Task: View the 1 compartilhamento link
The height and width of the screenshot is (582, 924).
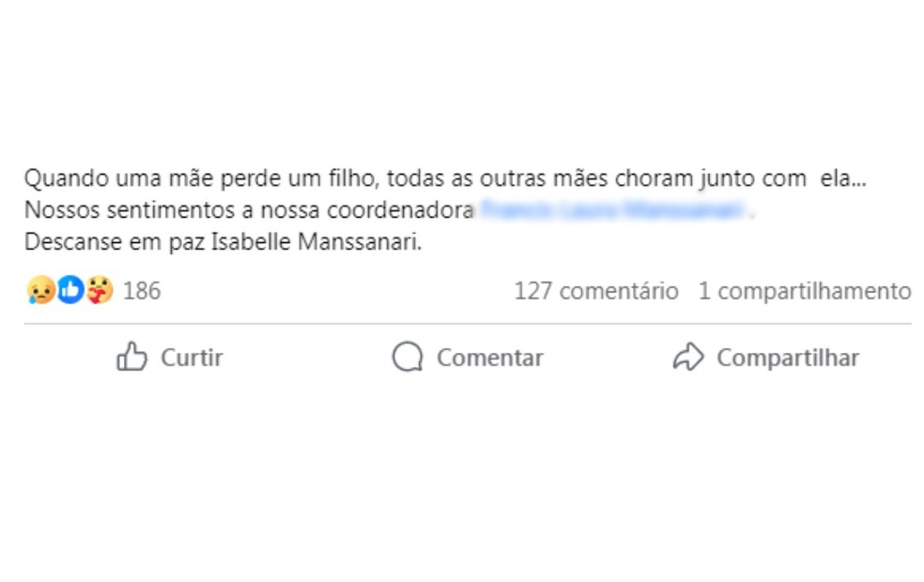Action: [805, 291]
